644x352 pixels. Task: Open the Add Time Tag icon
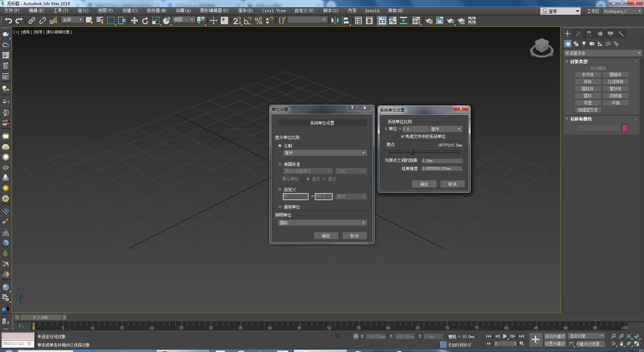[443, 345]
